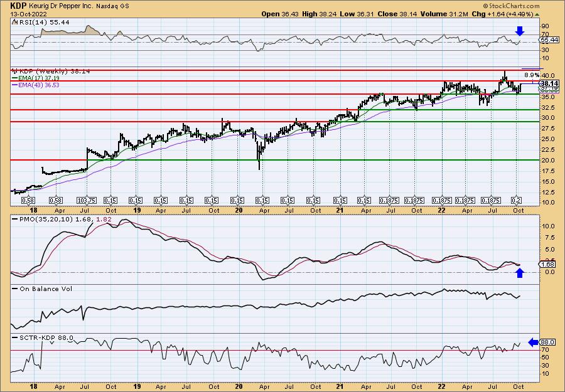Click the 90 level on the RSI axis
The height and width of the screenshot is (392, 565).
click(x=545, y=26)
